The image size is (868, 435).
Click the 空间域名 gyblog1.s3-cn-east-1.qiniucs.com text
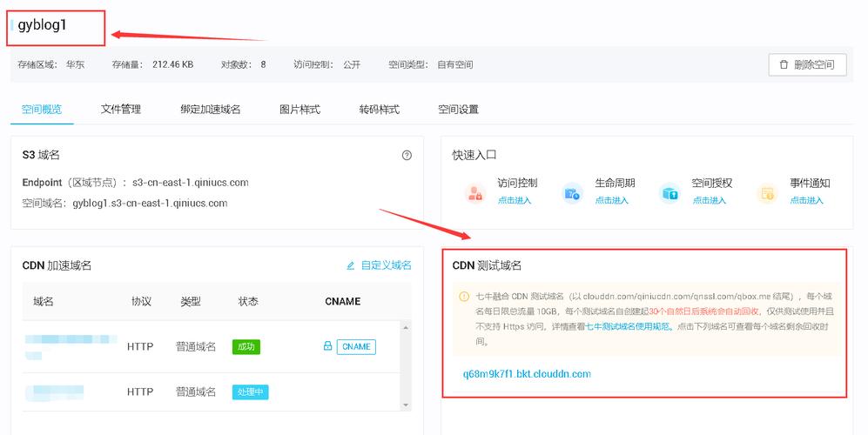point(150,203)
